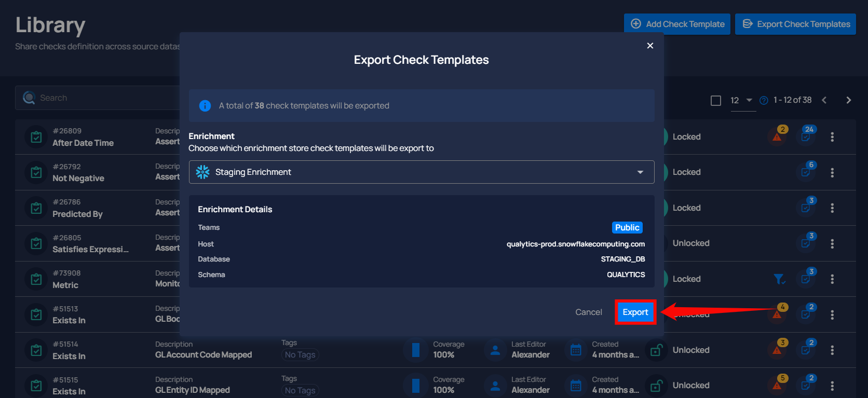
Task: Click Locked status on Not Negative row
Action: 687,172
